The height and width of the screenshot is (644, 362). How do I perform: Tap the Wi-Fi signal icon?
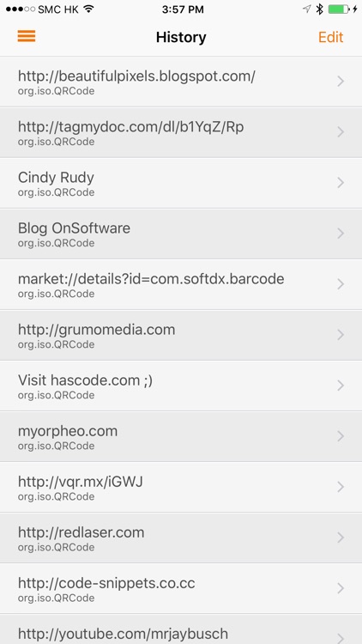tap(87, 9)
